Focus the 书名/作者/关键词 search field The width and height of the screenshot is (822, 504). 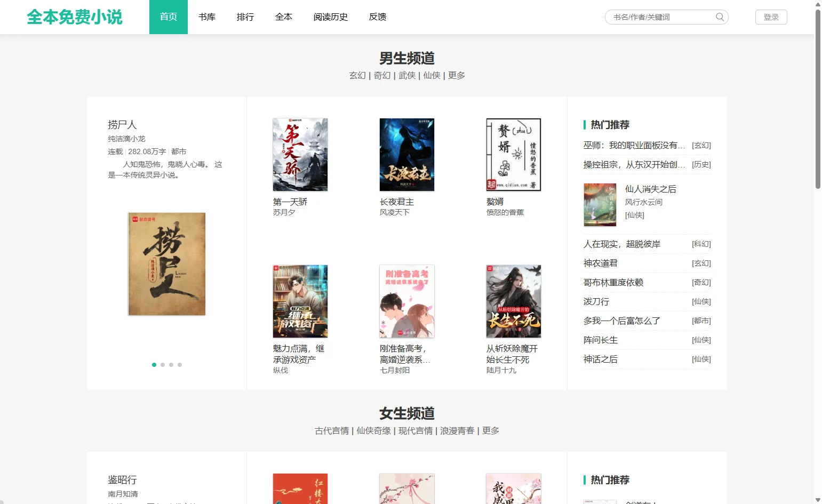pyautogui.click(x=660, y=17)
